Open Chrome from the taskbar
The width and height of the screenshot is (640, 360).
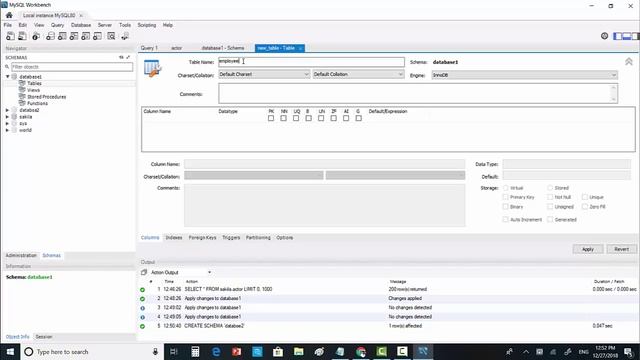point(361,351)
